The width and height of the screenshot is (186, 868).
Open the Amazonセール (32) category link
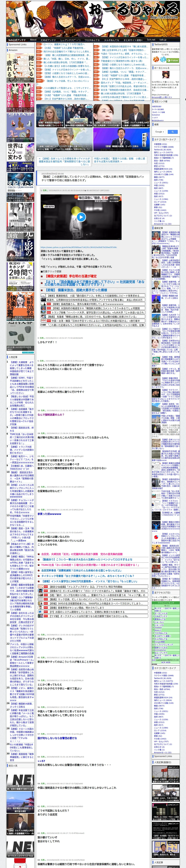162,224
